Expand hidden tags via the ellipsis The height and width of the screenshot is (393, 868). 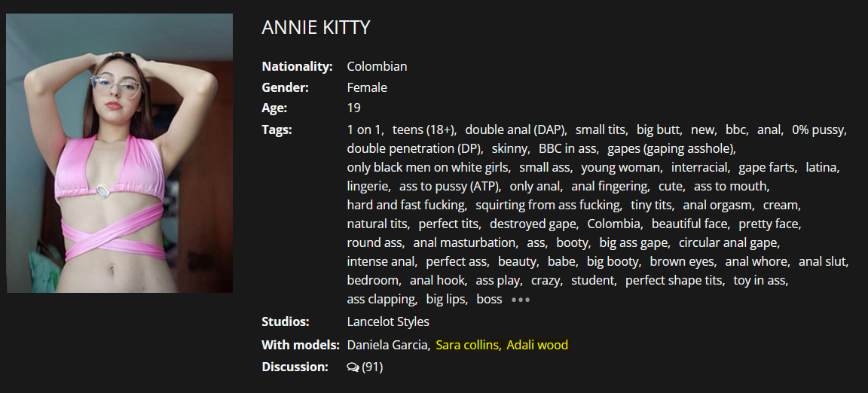(x=521, y=300)
